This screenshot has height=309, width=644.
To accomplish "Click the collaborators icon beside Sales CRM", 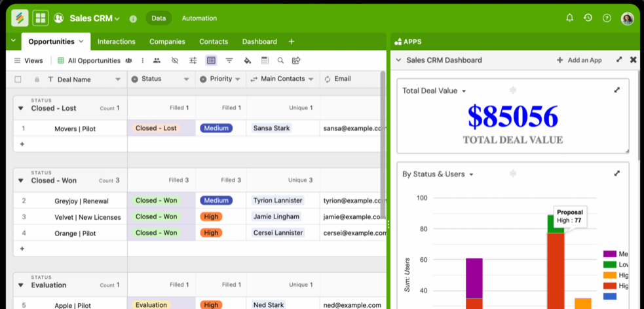I will [59, 18].
